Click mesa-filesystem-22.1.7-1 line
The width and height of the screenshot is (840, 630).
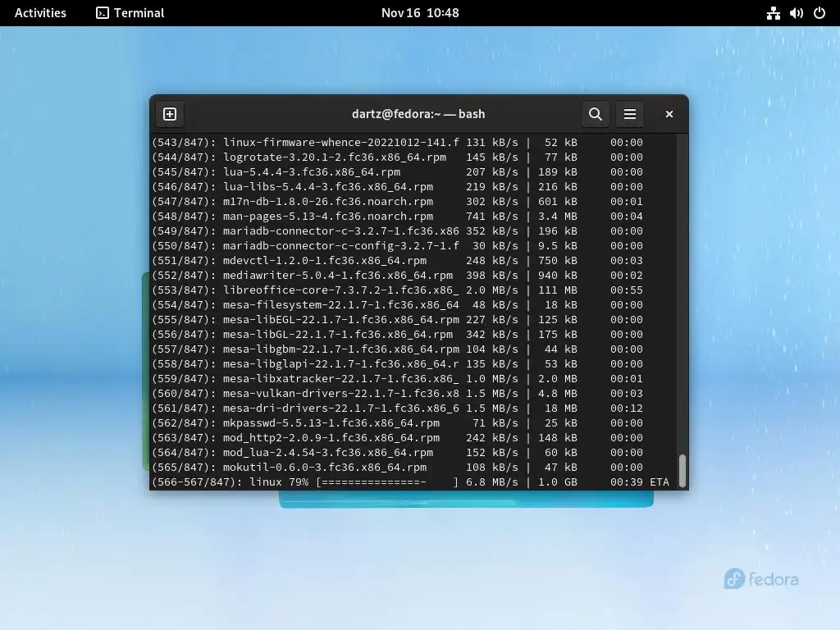397,305
